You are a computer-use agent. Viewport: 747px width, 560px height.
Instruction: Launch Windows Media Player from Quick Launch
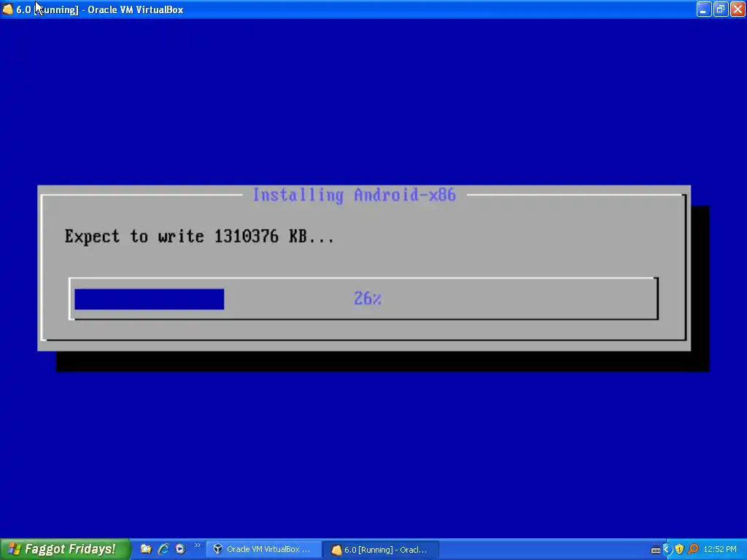[x=180, y=549]
